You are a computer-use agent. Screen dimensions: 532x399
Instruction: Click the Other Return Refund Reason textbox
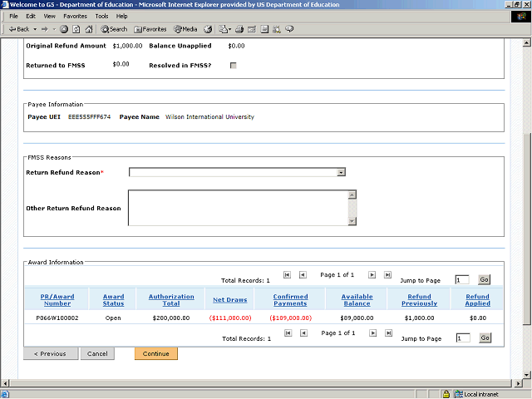point(238,208)
